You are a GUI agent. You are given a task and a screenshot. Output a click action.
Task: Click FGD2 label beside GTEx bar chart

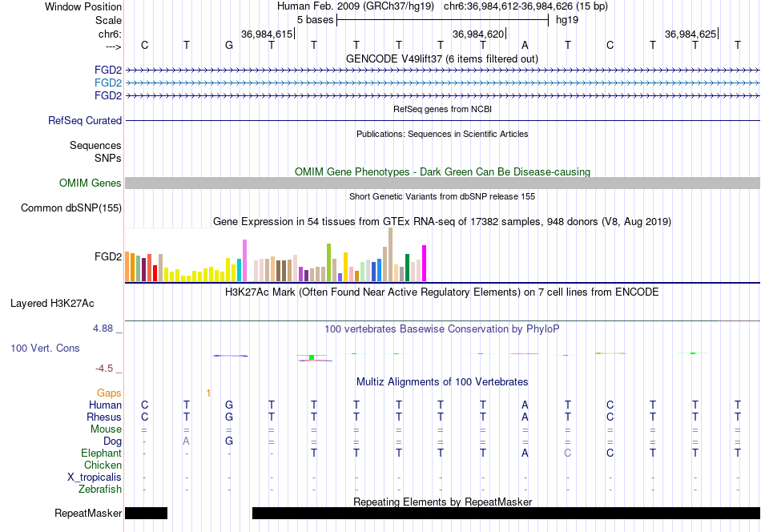click(108, 256)
